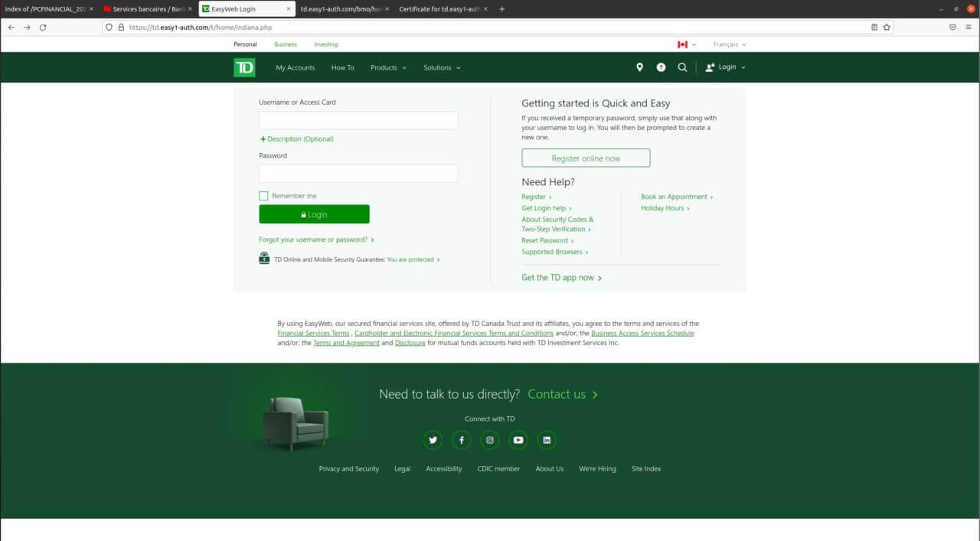Image resolution: width=980 pixels, height=541 pixels.
Task: Bookmark this page with the star icon
Action: coord(887,27)
